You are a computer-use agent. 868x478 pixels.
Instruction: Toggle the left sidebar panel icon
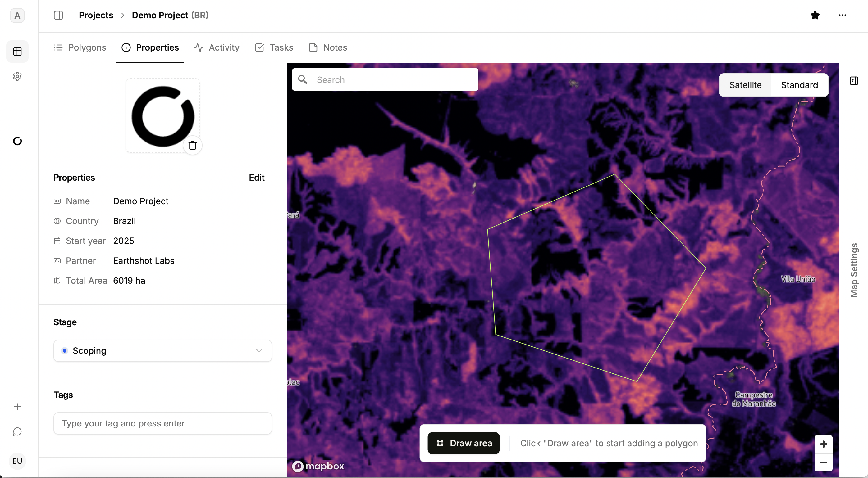coord(58,15)
